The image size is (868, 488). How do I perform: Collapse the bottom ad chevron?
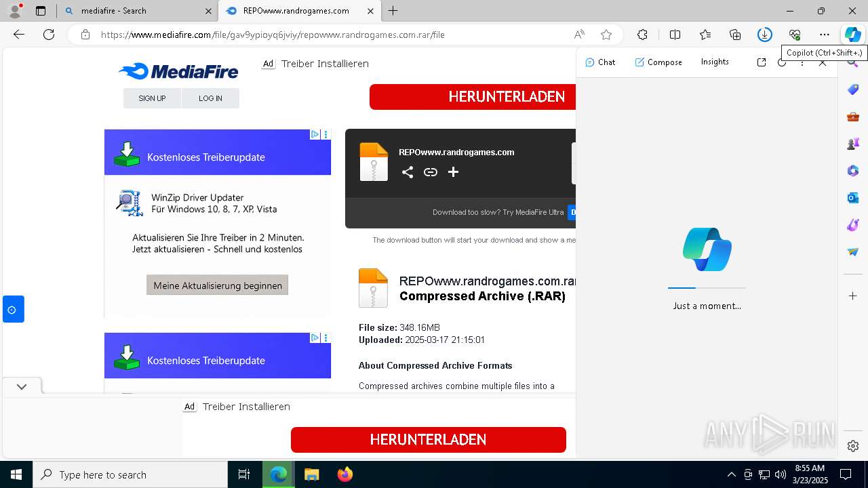[22, 386]
